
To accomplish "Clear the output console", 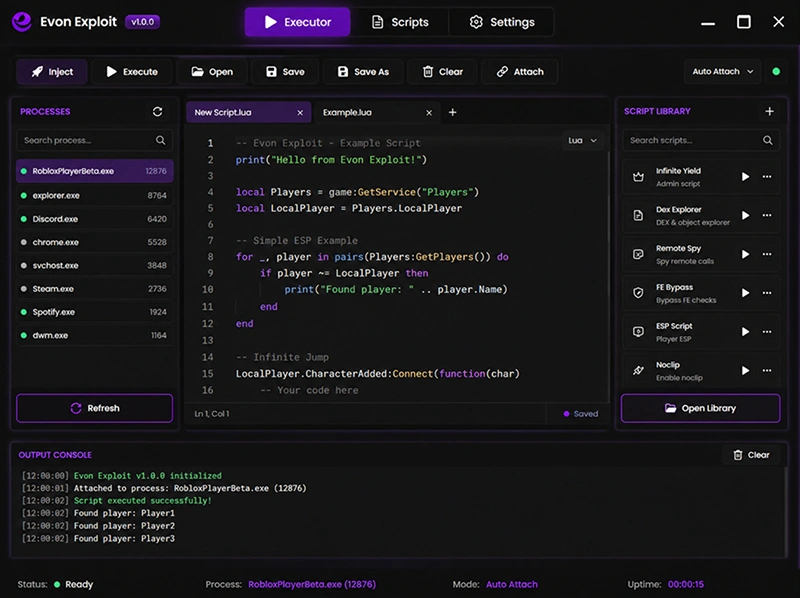I will 751,455.
